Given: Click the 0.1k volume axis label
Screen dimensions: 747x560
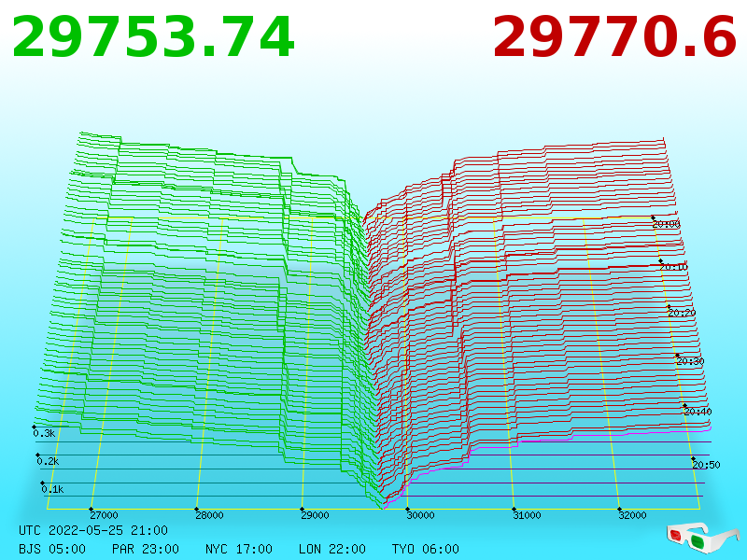Looking at the screenshot, I should (x=52, y=489).
